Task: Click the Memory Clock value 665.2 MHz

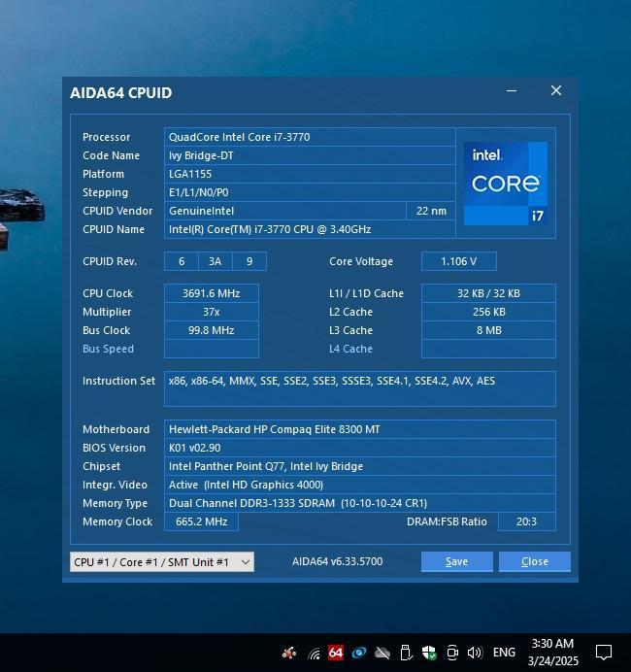Action: click(x=201, y=521)
